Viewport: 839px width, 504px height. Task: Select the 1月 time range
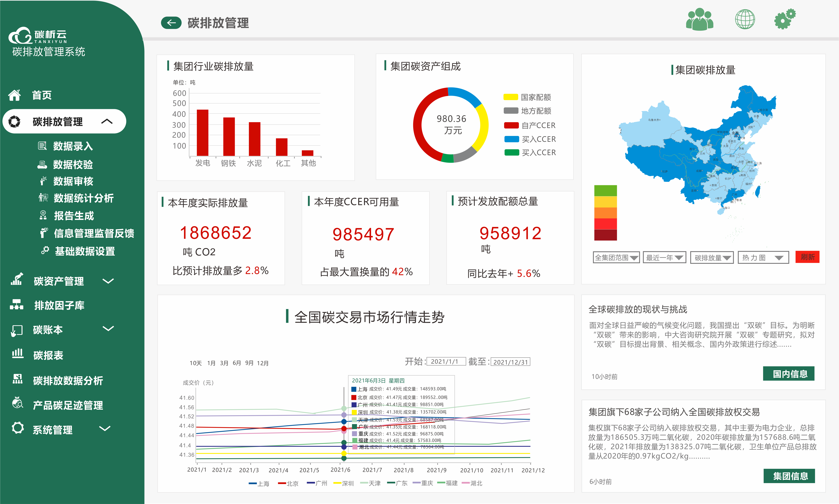pyautogui.click(x=211, y=363)
